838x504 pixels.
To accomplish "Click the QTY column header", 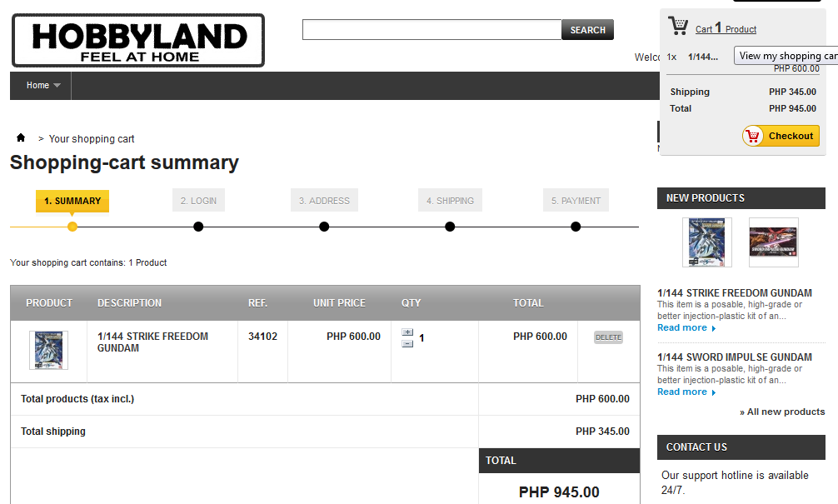I will point(411,303).
